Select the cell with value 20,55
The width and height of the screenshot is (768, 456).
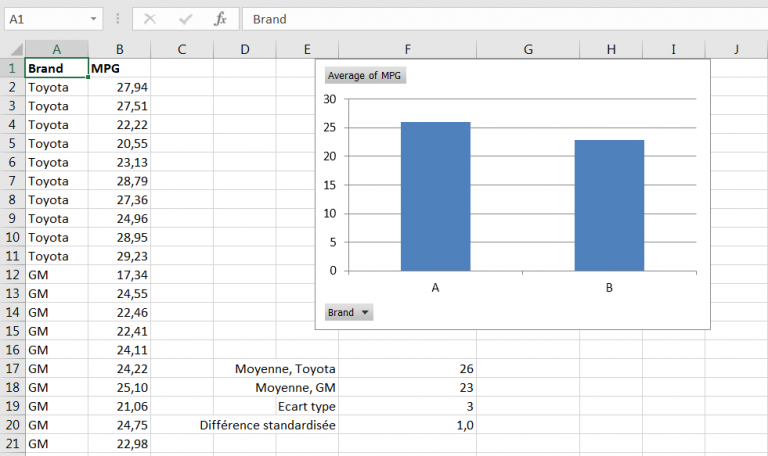pos(120,144)
